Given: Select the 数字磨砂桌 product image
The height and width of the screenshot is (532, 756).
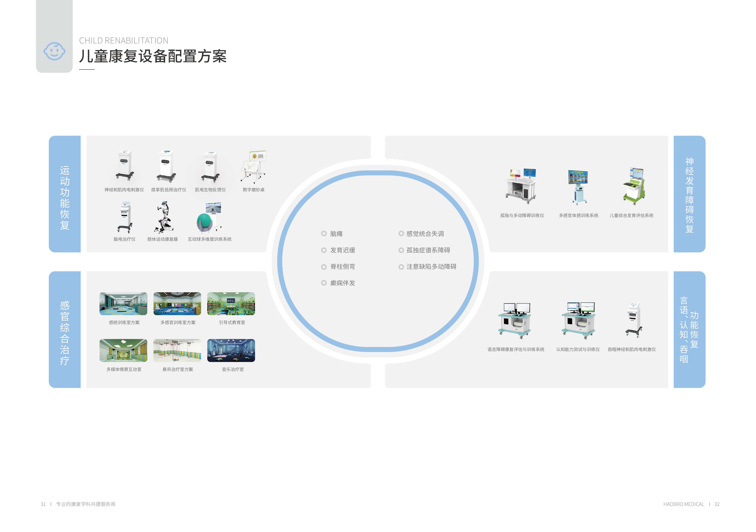Looking at the screenshot, I should point(253,167).
